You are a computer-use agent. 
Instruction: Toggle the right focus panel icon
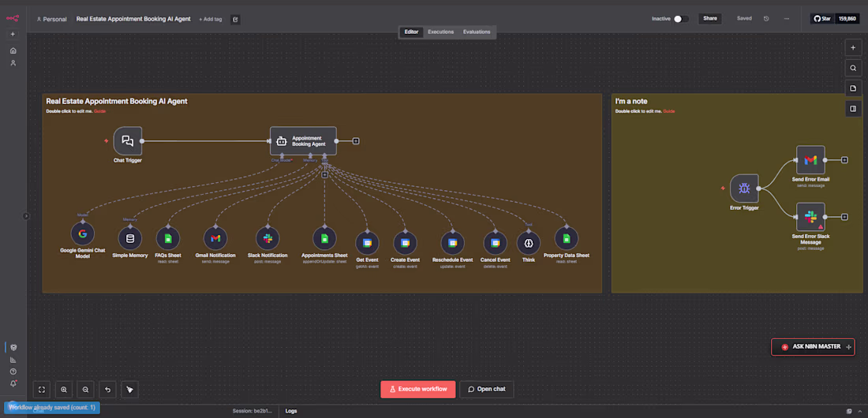(x=853, y=109)
